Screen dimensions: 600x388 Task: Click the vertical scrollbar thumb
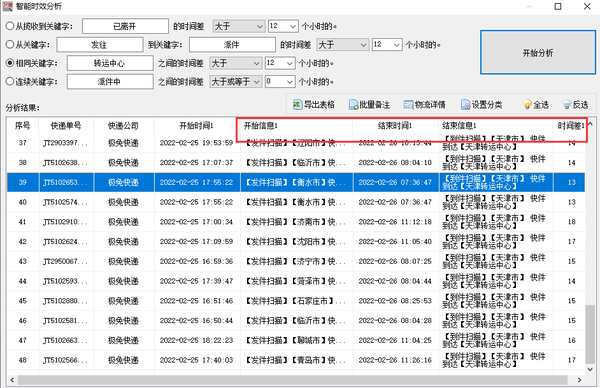[x=590, y=334]
